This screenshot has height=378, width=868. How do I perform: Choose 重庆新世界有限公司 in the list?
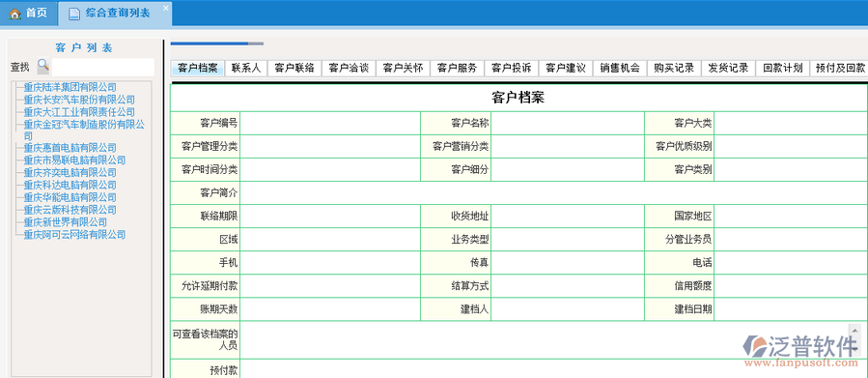tap(66, 222)
